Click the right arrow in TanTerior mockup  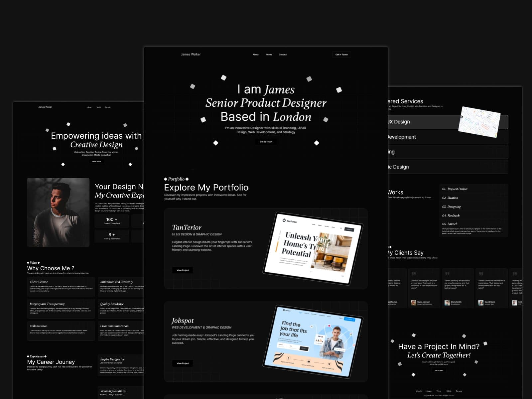tap(342, 276)
